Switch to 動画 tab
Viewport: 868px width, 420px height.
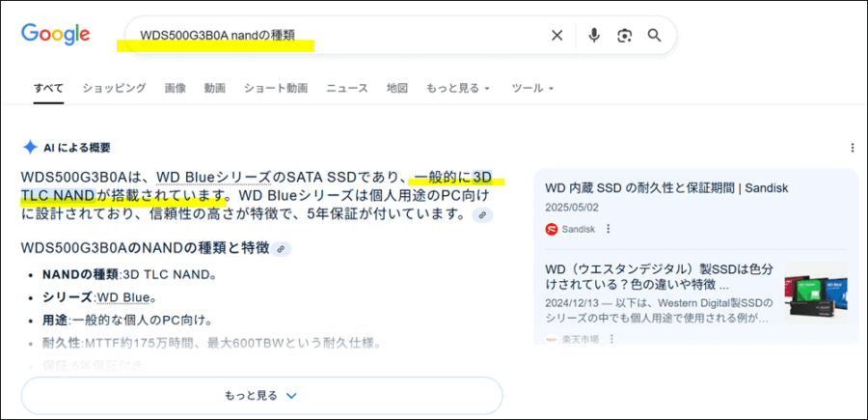[x=215, y=88]
